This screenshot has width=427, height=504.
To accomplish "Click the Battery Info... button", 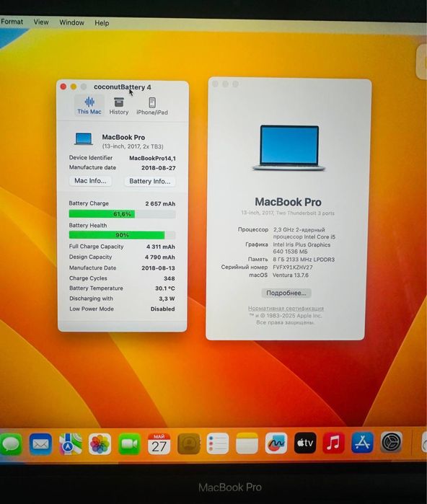I will point(150,181).
